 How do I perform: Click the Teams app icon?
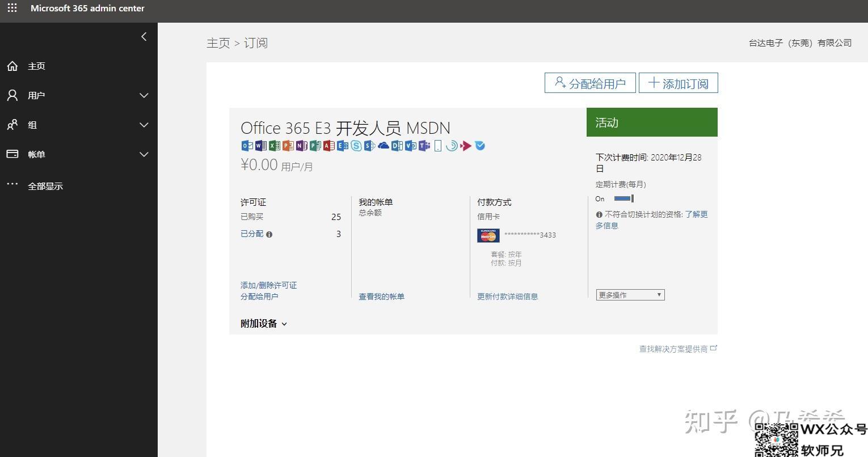pyautogui.click(x=424, y=146)
